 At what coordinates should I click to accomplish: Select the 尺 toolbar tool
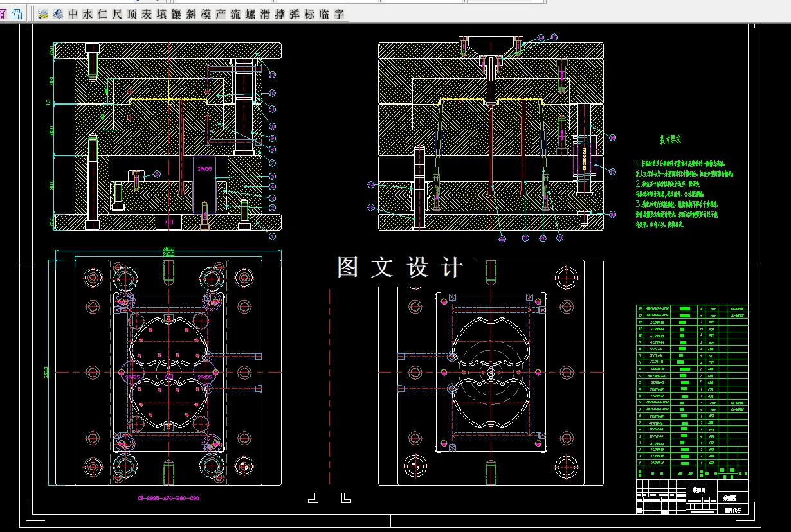pos(117,13)
